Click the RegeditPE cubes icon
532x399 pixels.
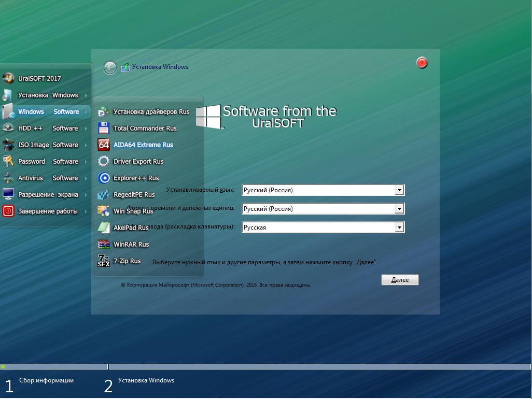tap(104, 194)
